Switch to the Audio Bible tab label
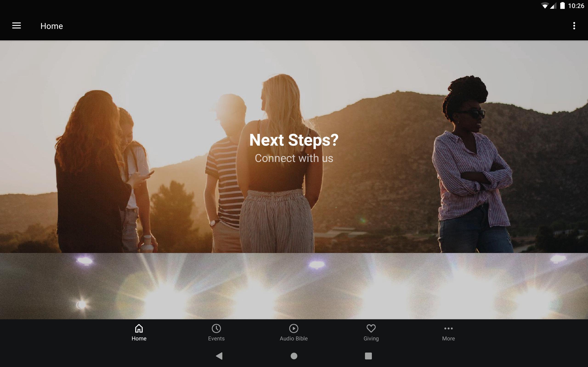 (294, 339)
